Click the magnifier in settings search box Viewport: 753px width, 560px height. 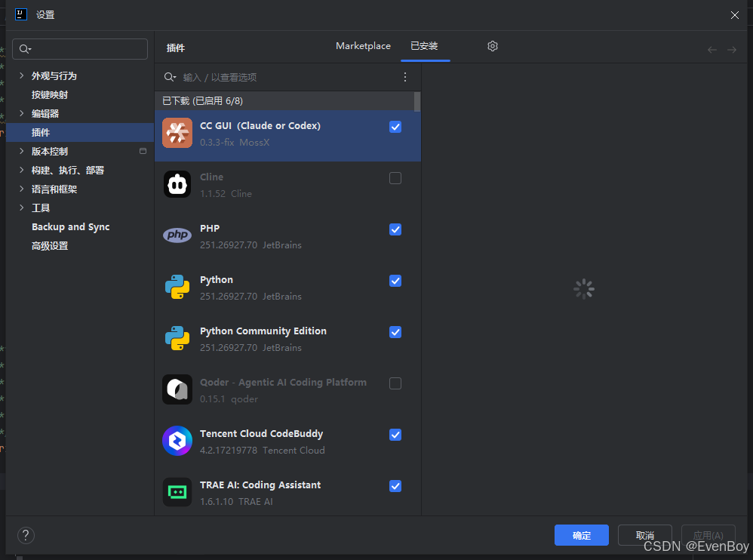(x=24, y=49)
